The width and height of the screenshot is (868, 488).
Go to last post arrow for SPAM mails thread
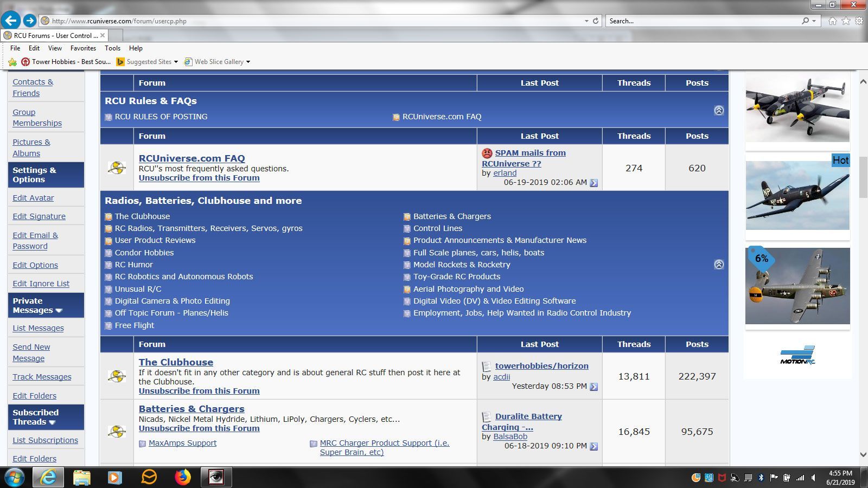[x=593, y=183]
